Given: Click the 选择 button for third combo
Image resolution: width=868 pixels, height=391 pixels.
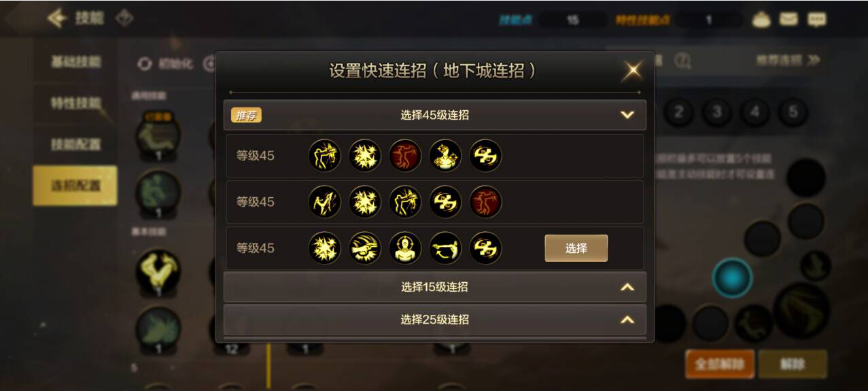Looking at the screenshot, I should [576, 248].
